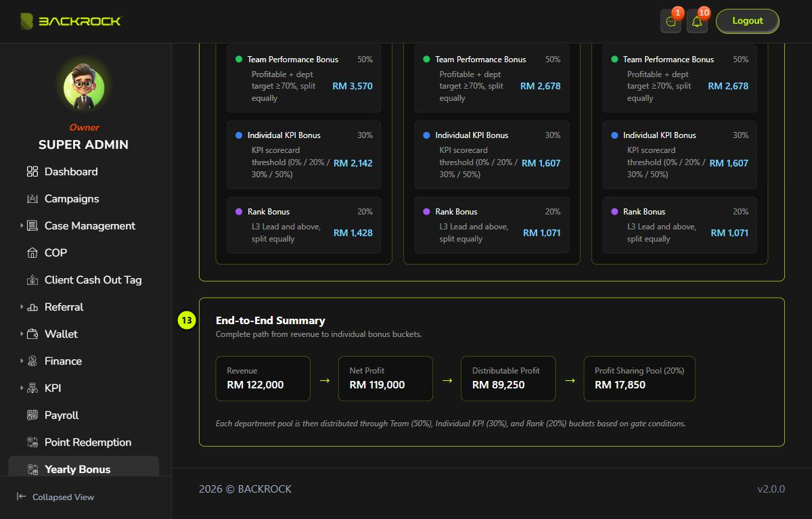This screenshot has height=519, width=812.
Task: Click the KPI icon in sidebar
Action: pos(32,388)
